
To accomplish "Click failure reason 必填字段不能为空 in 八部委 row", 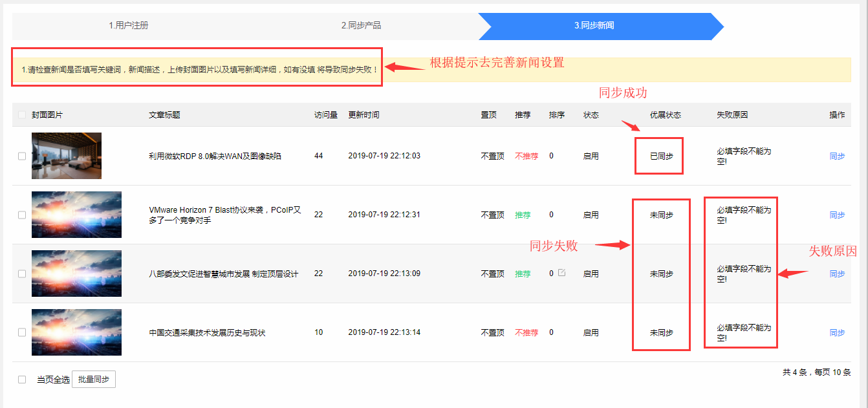I will point(744,274).
